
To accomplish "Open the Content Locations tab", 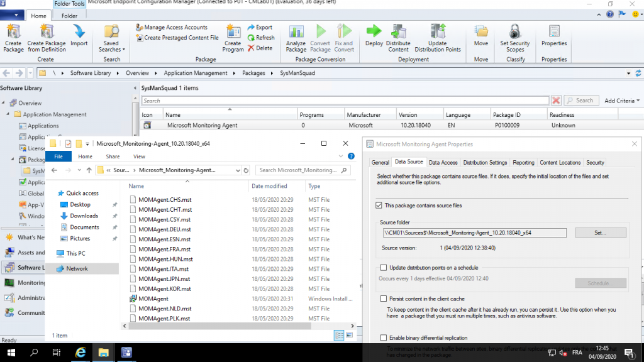I will [560, 163].
